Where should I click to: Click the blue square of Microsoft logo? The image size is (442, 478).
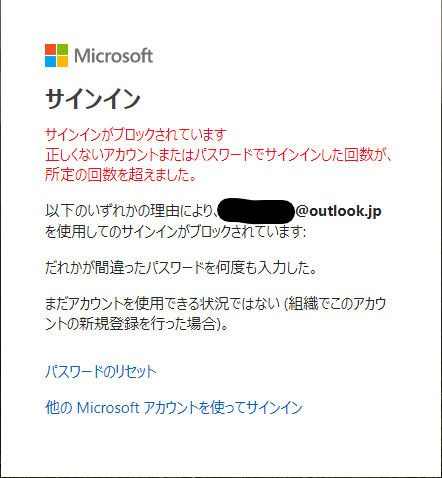51,62
